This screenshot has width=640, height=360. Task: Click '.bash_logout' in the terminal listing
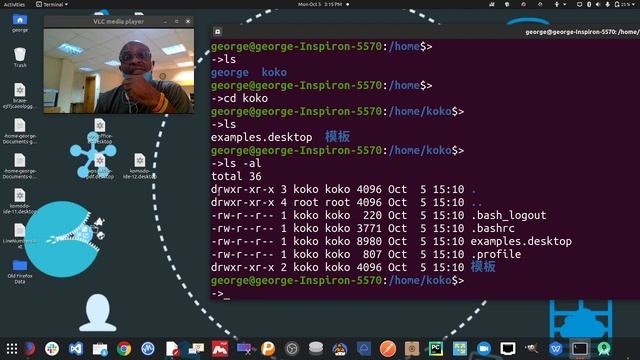508,215
